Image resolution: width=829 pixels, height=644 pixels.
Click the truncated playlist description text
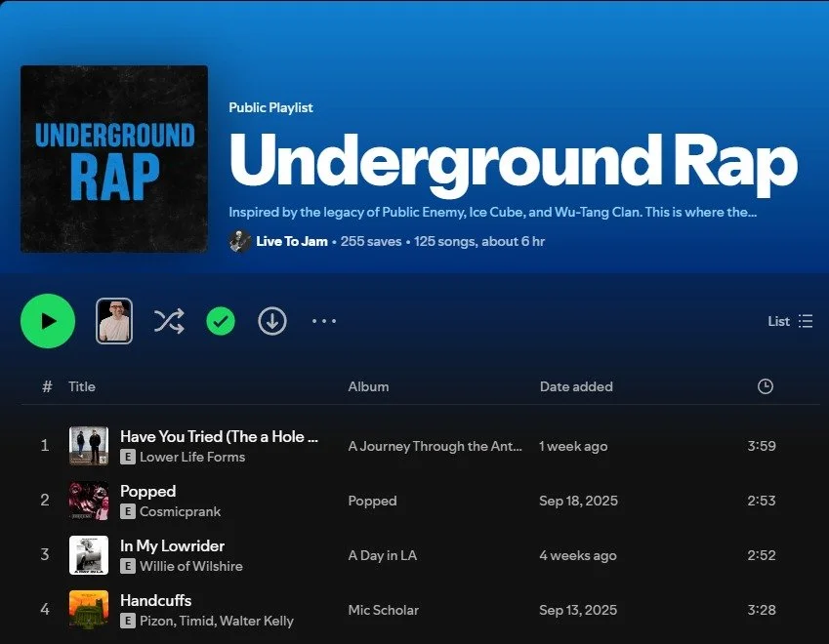491,212
